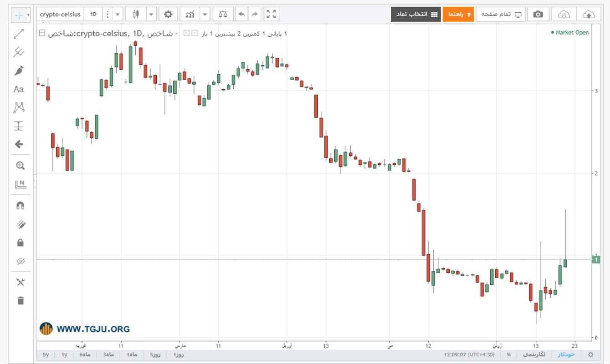The width and height of the screenshot is (610, 364).
Task: Toggle magnet mode for drawings
Action: [20, 206]
